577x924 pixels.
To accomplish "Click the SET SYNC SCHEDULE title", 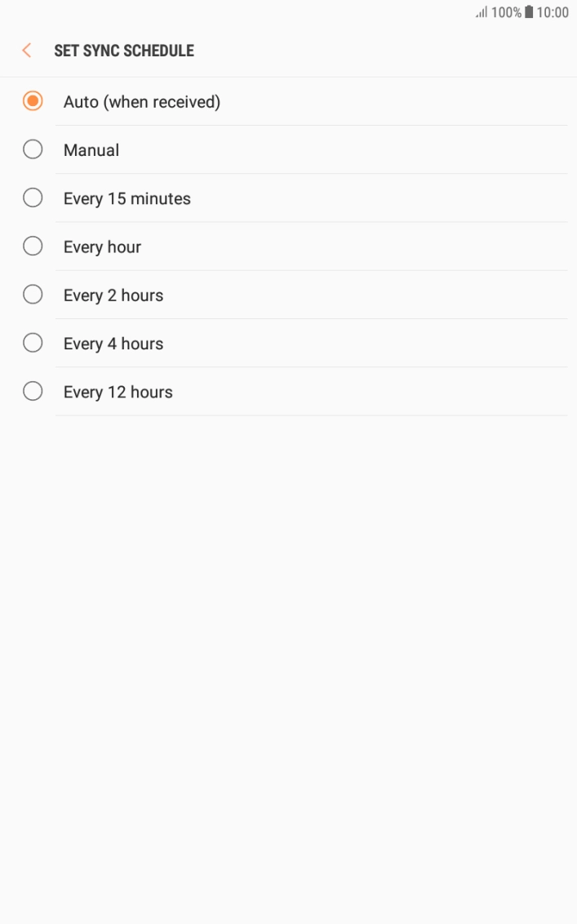I will (x=123, y=50).
